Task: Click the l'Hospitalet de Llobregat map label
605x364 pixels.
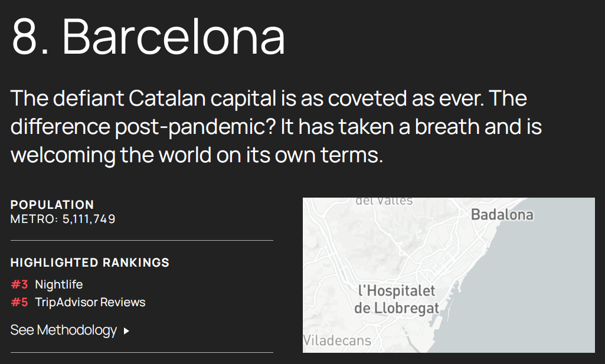Action: tap(397, 299)
